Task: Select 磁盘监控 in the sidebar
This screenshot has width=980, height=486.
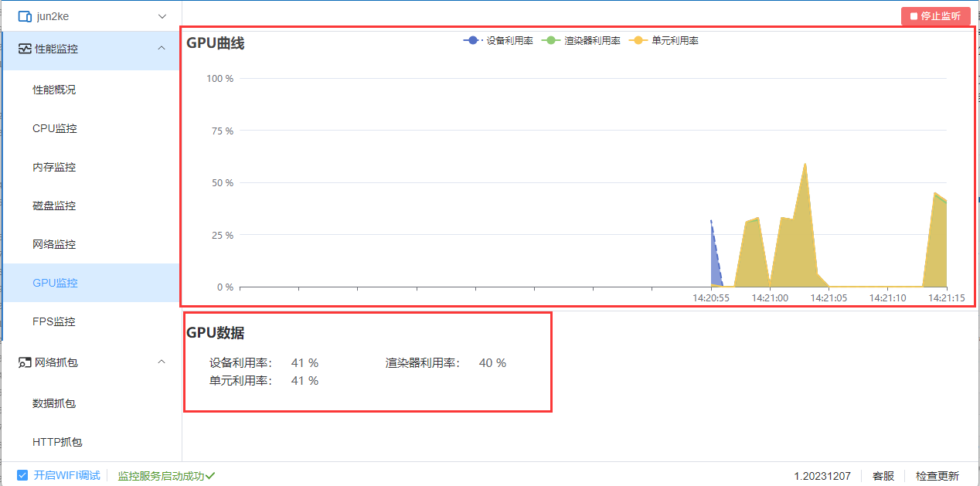Action: pos(56,206)
